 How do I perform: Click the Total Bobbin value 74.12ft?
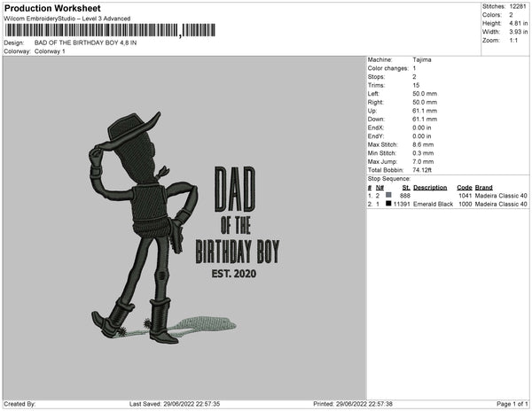point(422,170)
